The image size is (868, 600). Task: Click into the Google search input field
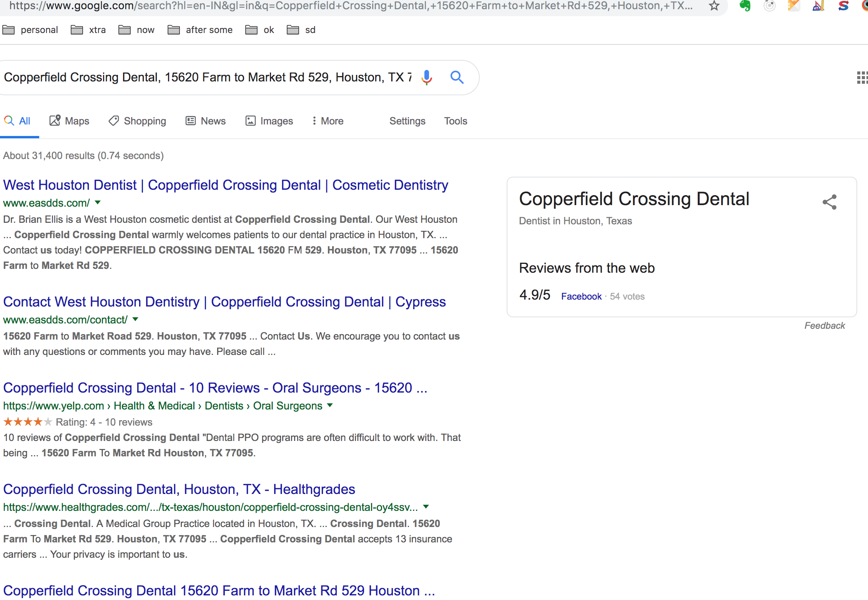click(x=208, y=77)
